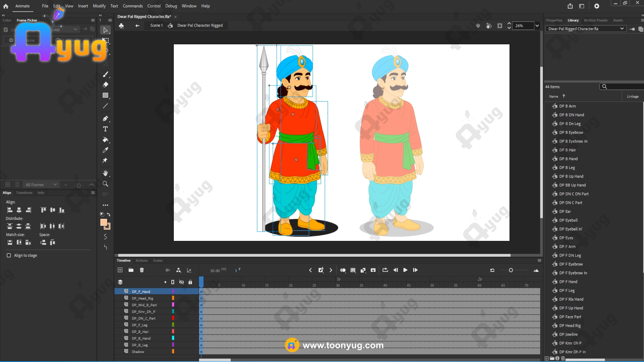
Task: Activate the Hand tool
Action: [x=105, y=173]
